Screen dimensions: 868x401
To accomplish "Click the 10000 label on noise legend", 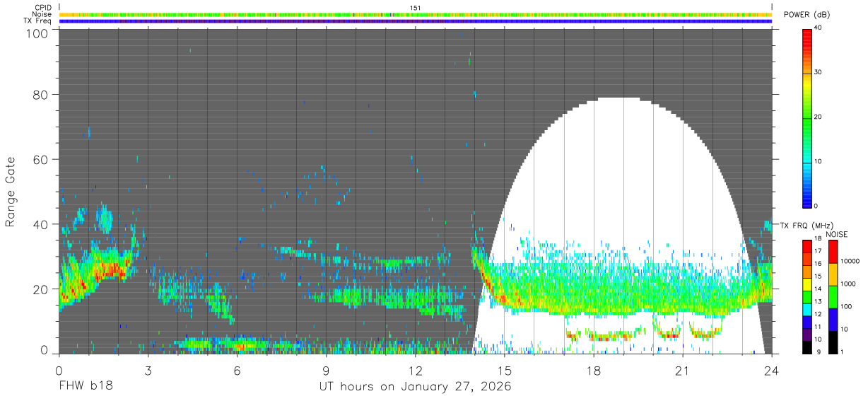I will [x=850, y=262].
